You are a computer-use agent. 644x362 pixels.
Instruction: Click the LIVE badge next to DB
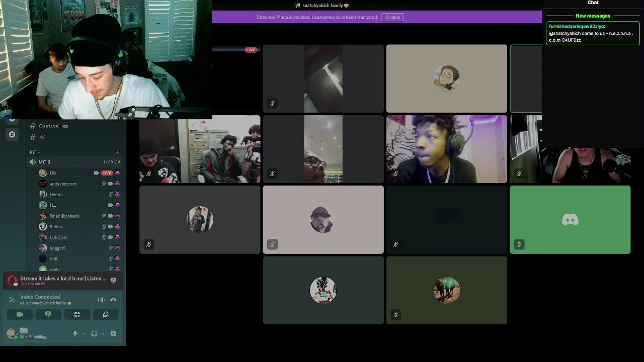pos(107,173)
